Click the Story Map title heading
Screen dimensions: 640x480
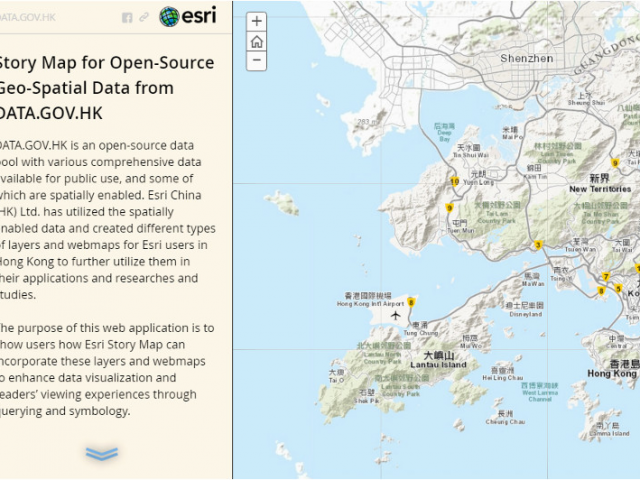point(106,88)
